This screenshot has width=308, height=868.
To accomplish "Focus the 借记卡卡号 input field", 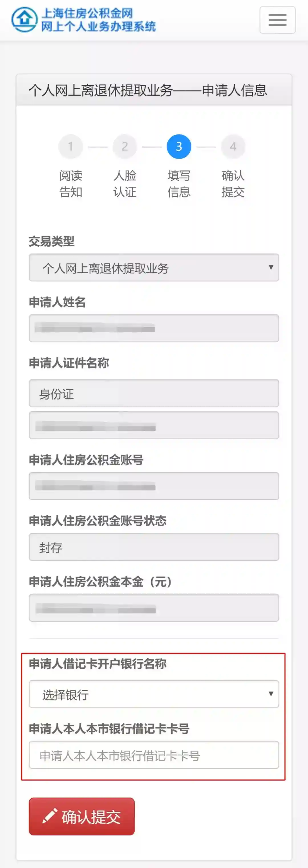I will click(154, 755).
